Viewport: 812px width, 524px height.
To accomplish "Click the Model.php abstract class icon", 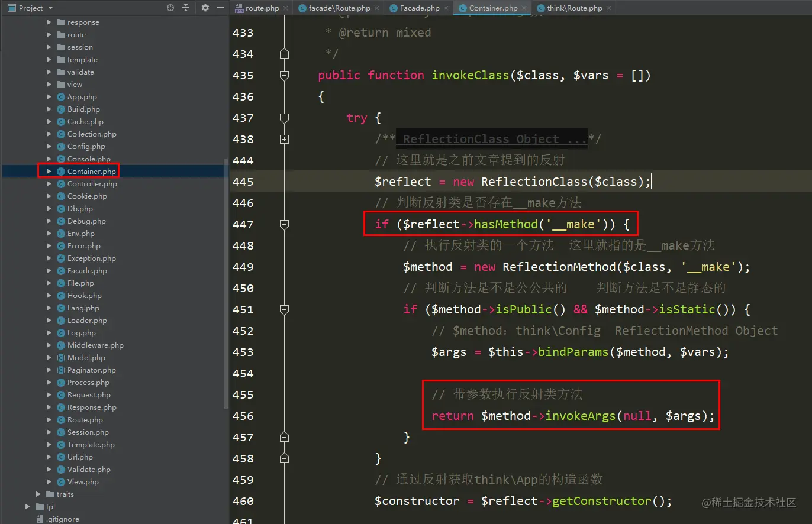I will [60, 358].
